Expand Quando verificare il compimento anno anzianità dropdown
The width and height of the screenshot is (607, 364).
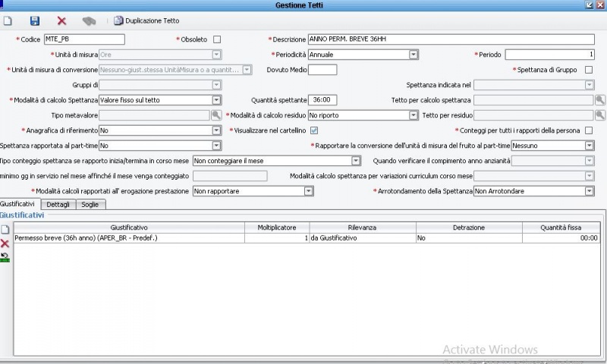coord(590,161)
